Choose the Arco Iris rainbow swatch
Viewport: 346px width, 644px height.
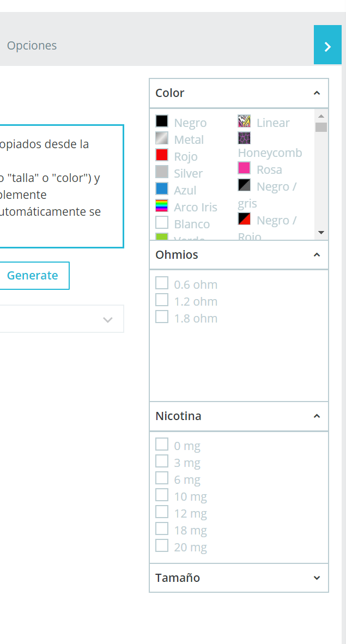point(162,206)
